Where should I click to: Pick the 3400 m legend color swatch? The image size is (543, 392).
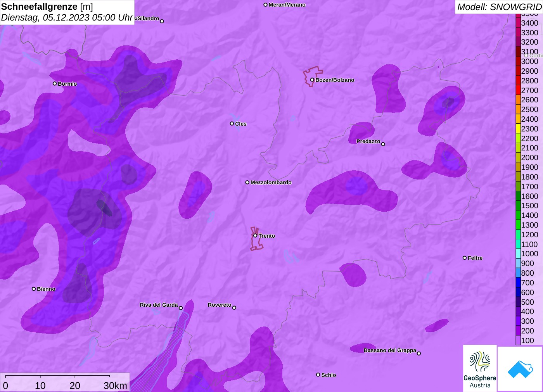coord(518,23)
